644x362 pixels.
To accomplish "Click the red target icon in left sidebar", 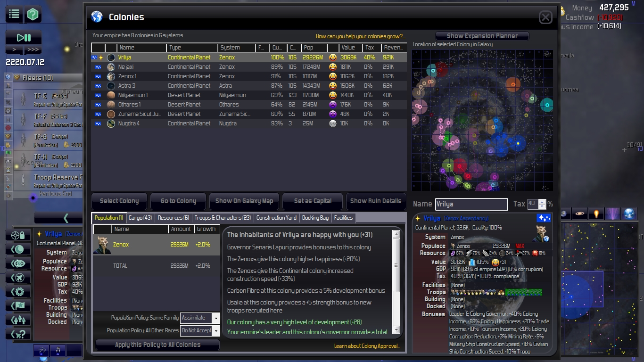I will point(8,128).
